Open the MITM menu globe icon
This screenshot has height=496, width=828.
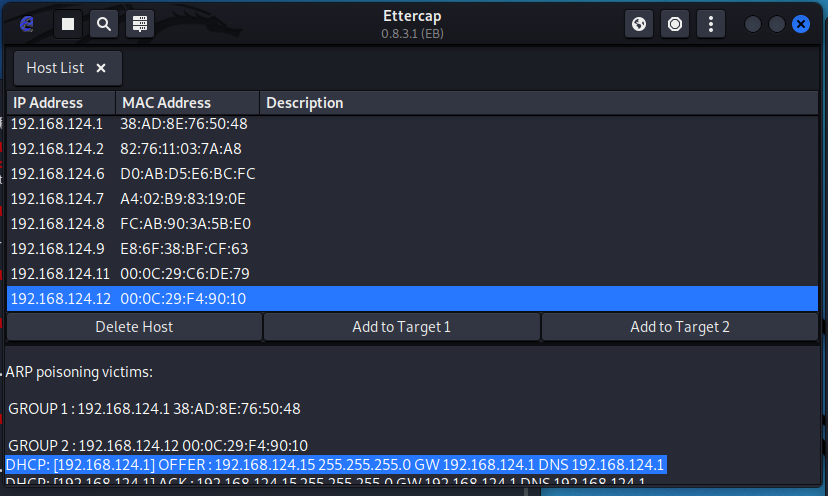[x=639, y=24]
